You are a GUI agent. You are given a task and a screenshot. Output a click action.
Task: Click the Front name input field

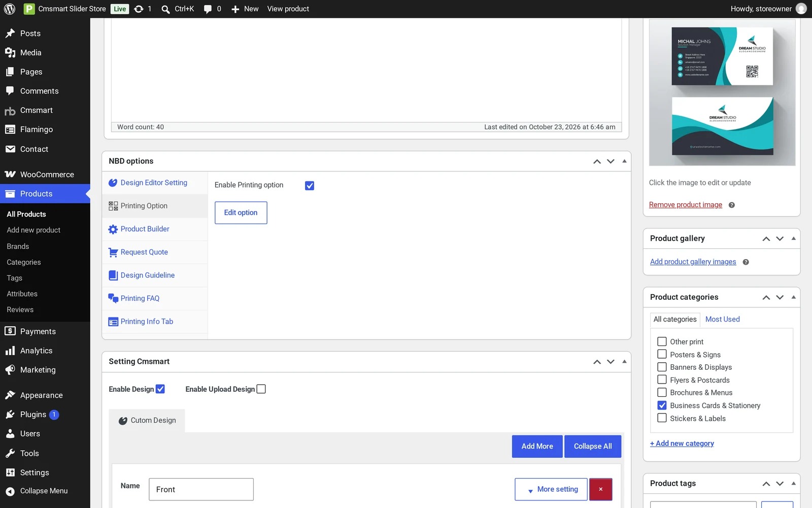pos(201,490)
